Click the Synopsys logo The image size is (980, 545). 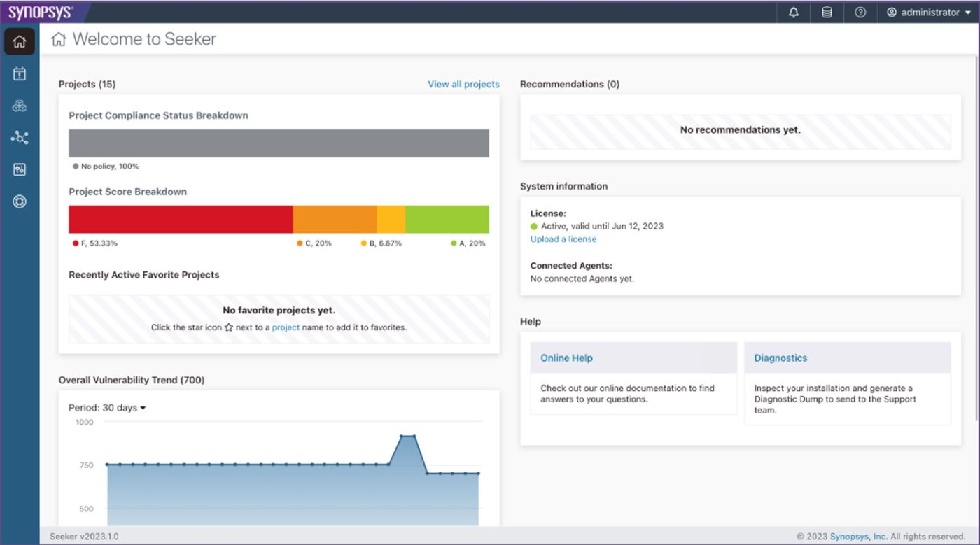click(x=41, y=12)
